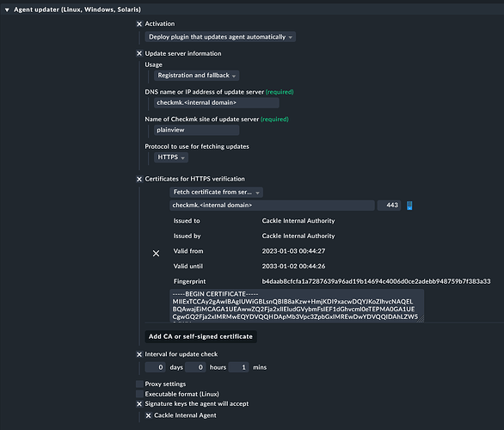This screenshot has width=504, height=430.
Task: Open the Registration and fallback usage dropdown
Action: tap(196, 76)
